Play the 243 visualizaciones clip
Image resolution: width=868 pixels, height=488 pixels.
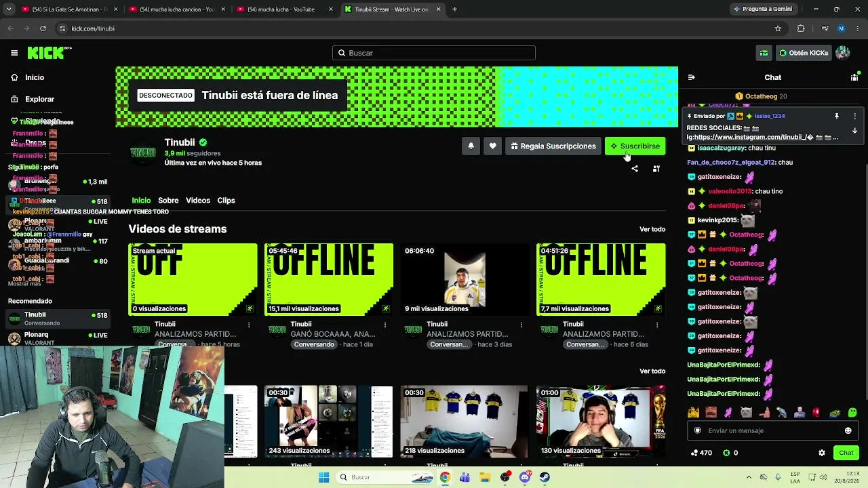[329, 422]
